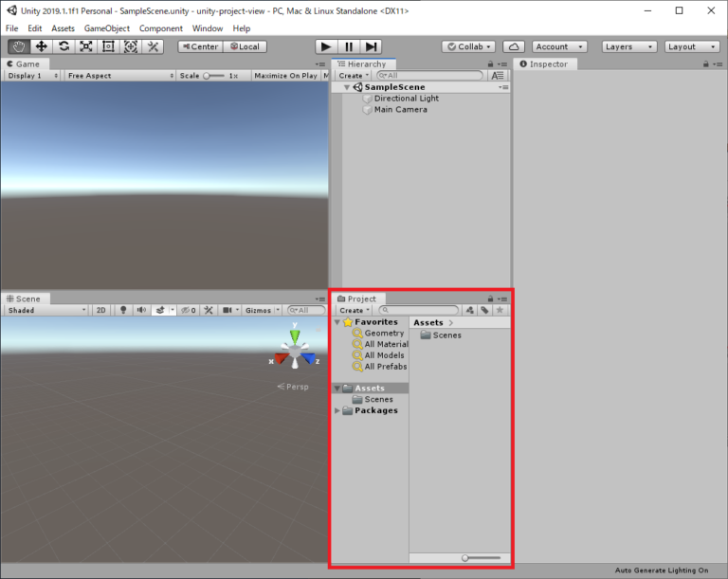This screenshot has width=728, height=579.
Task: Open the Hierarchy panel options menu
Action: click(502, 64)
